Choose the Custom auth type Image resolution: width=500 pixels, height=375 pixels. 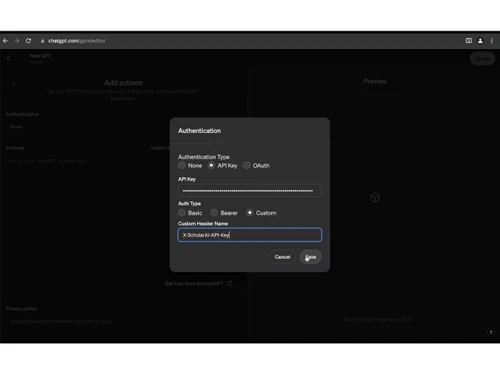[x=250, y=213]
